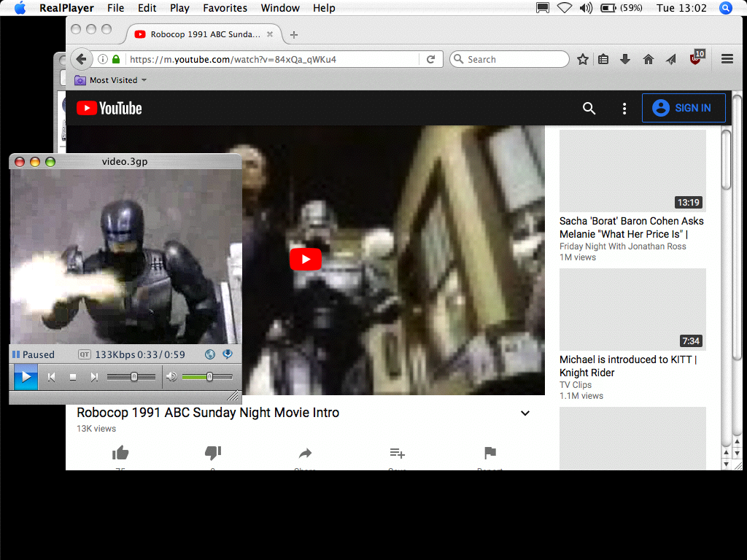Go to Firefox home page icon
This screenshot has width=747, height=560.
pyautogui.click(x=649, y=59)
